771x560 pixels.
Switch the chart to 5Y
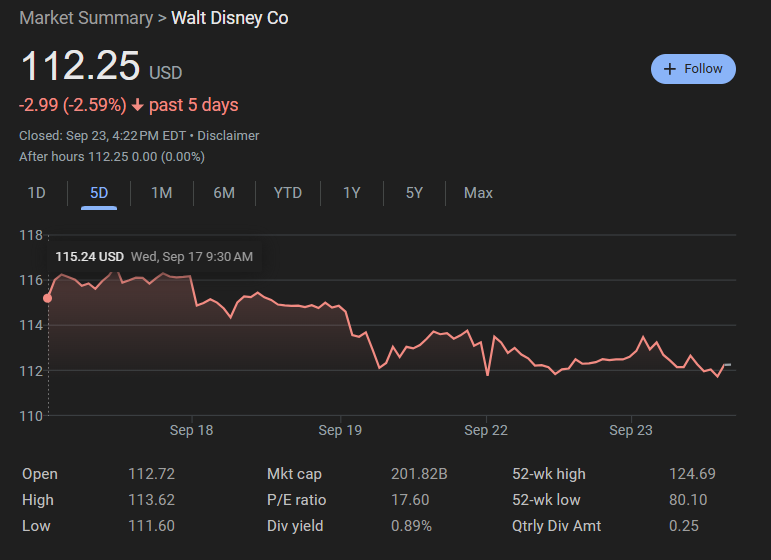[414, 193]
